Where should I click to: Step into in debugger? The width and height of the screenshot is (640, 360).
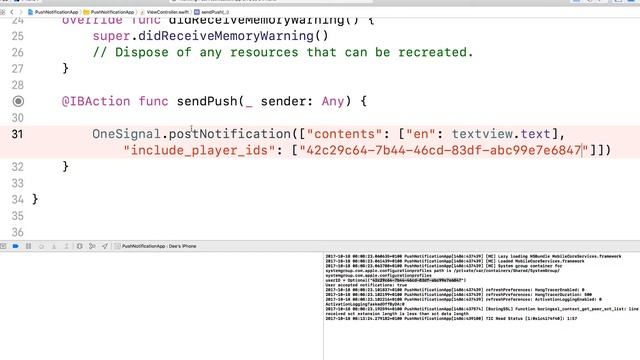pyautogui.click(x=54, y=246)
